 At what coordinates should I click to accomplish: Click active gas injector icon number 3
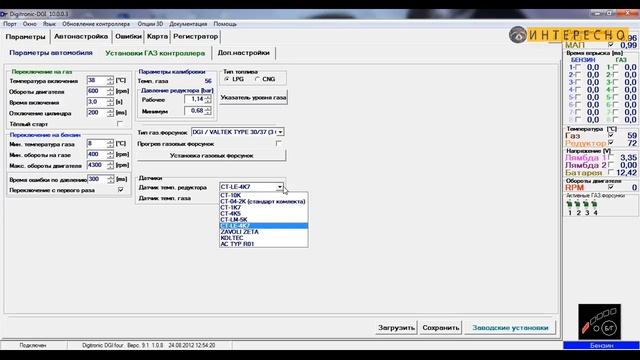click(x=586, y=204)
